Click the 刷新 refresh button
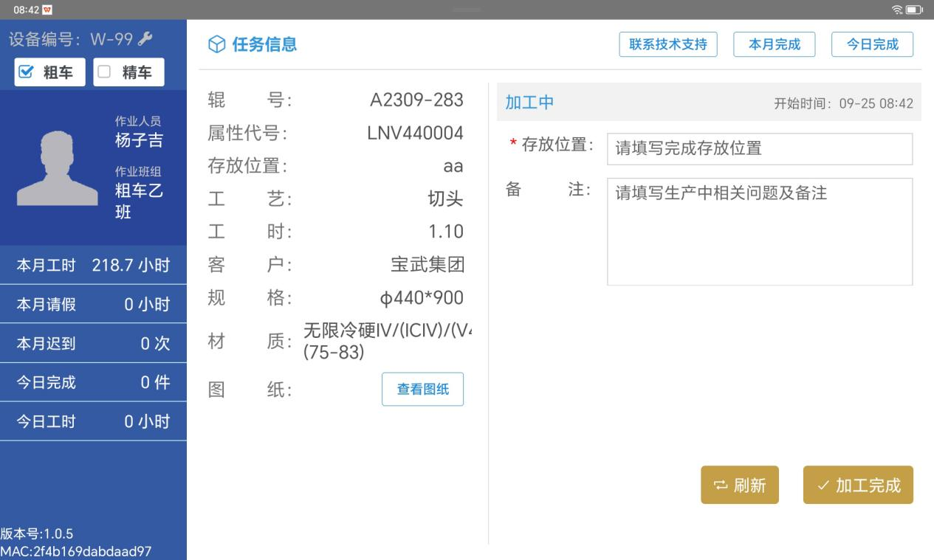 click(739, 485)
